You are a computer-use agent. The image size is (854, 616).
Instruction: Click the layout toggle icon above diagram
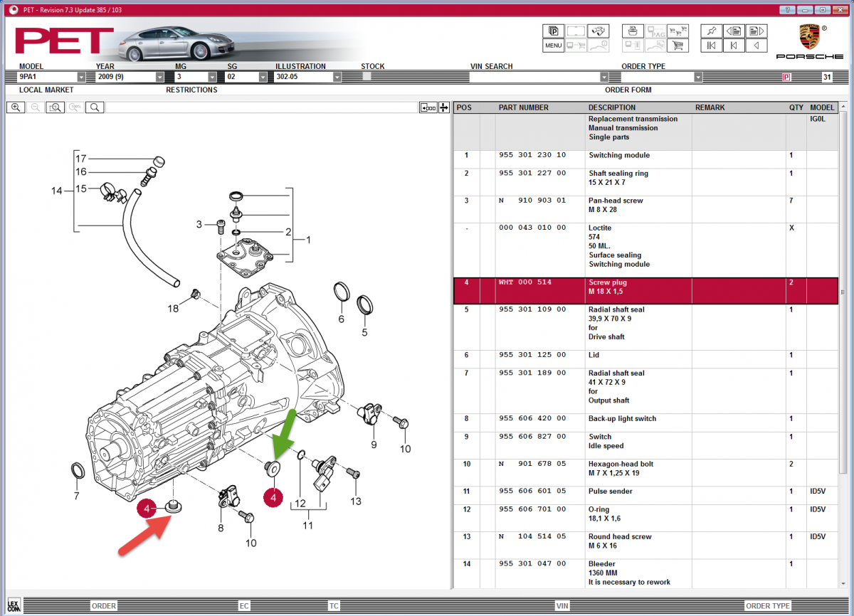tap(428, 107)
